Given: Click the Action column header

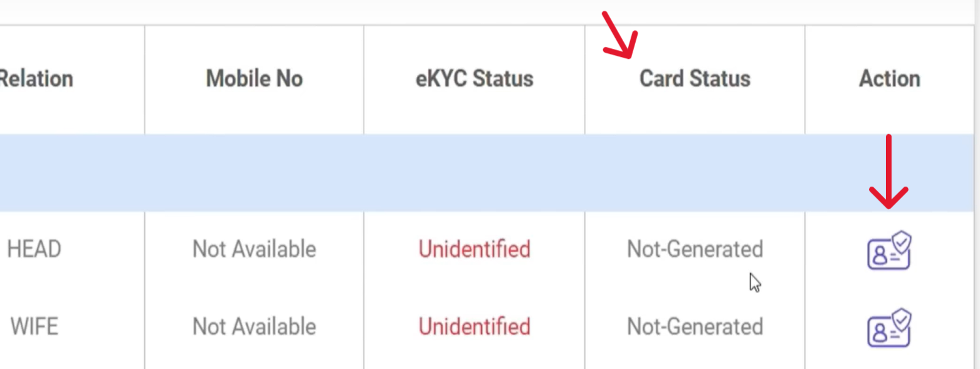Looking at the screenshot, I should click(889, 78).
